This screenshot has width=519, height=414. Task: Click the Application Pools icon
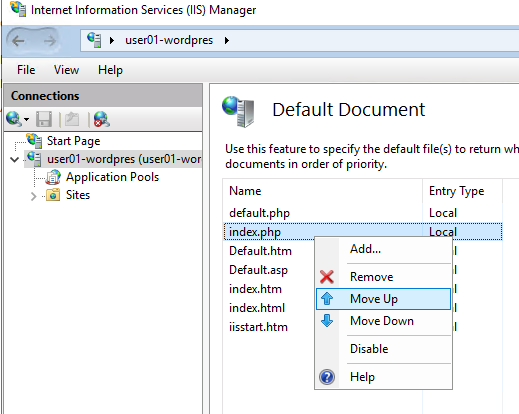53,177
